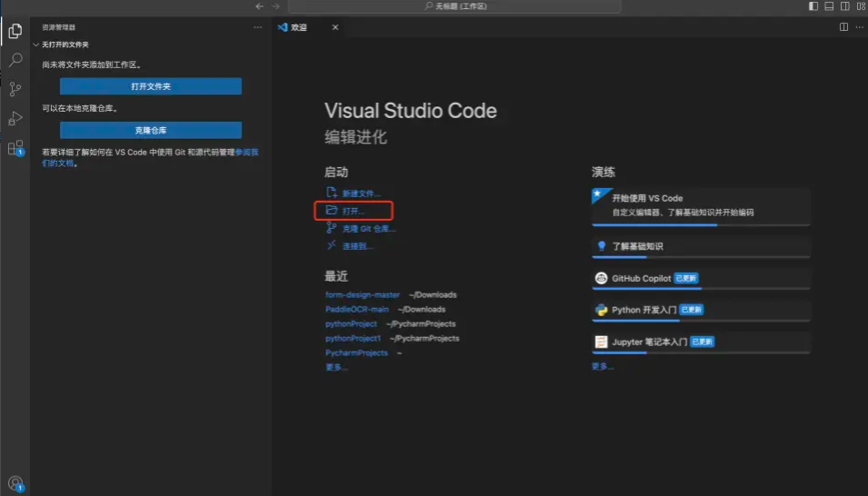868x496 pixels.
Task: Click the GitHub Copilot icon
Action: pos(601,279)
